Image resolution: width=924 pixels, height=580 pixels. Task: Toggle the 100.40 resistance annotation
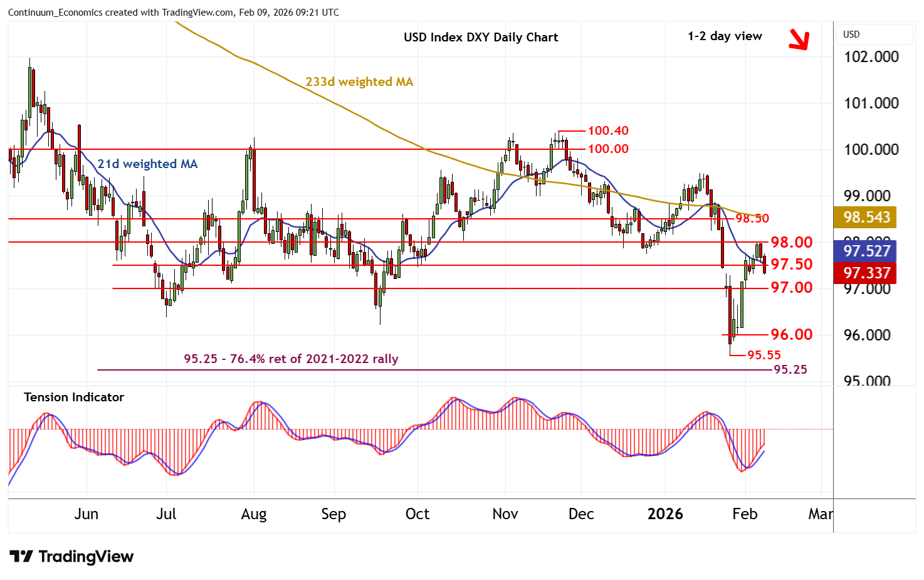pyautogui.click(x=607, y=131)
